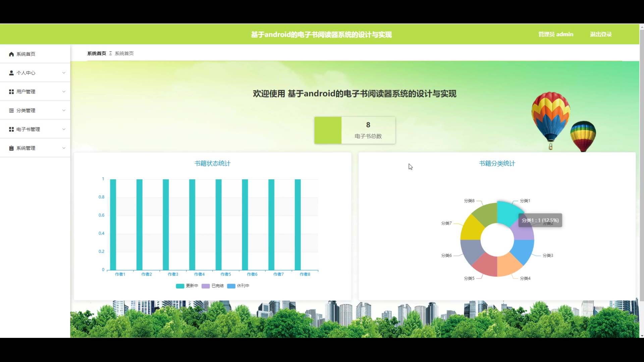Click the grid icon next to 电子书管理
644x362 pixels.
pos(11,129)
